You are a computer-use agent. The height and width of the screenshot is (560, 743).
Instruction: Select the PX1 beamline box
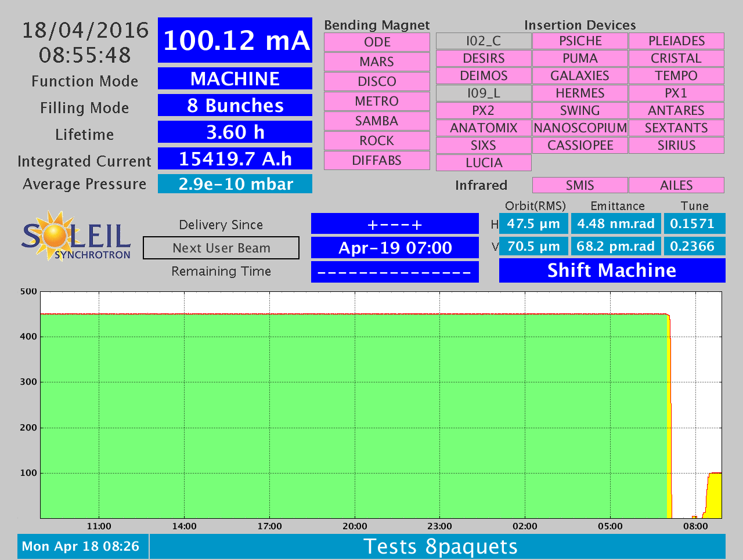click(x=676, y=93)
